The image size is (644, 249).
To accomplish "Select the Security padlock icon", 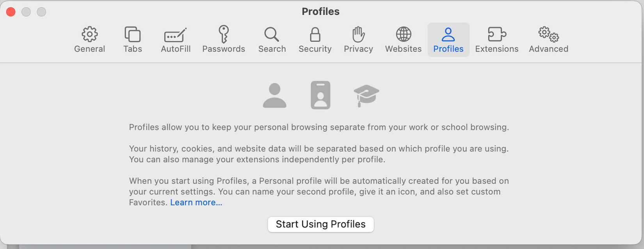I will click(x=315, y=39).
